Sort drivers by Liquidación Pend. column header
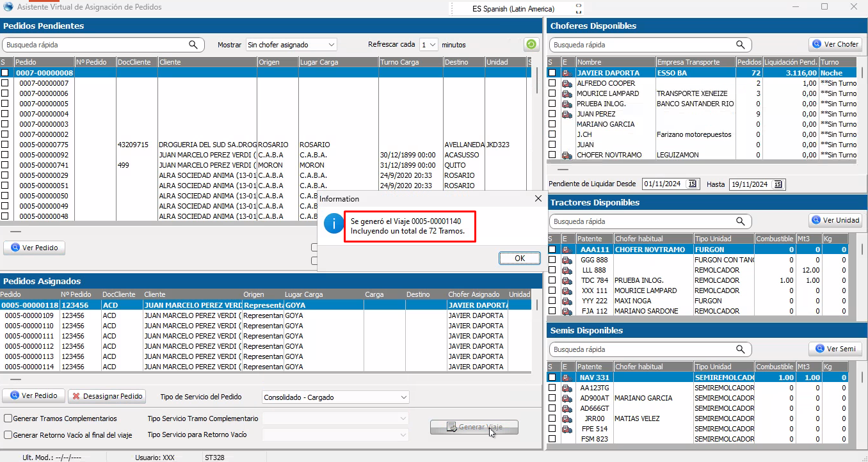The width and height of the screenshot is (868, 462). click(791, 62)
